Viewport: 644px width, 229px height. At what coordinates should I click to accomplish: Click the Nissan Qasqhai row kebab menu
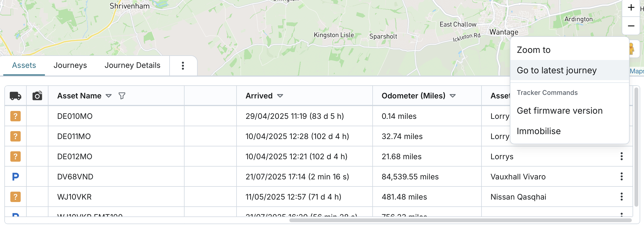pos(621,197)
